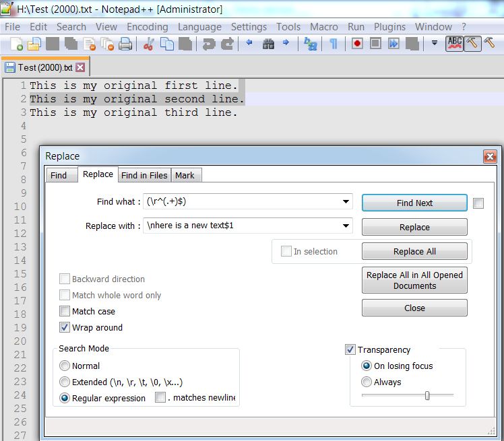
Task: Switch to the Find in Files tab
Action: pyautogui.click(x=144, y=175)
